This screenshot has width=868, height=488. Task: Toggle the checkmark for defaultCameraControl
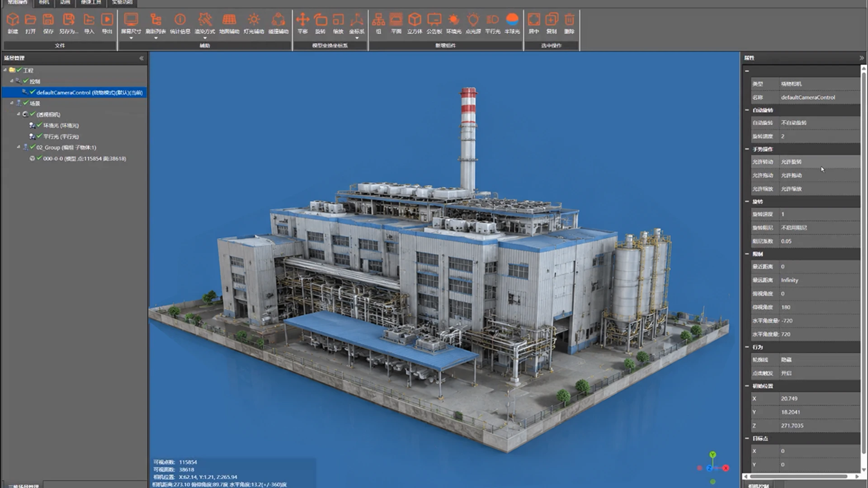(x=33, y=92)
